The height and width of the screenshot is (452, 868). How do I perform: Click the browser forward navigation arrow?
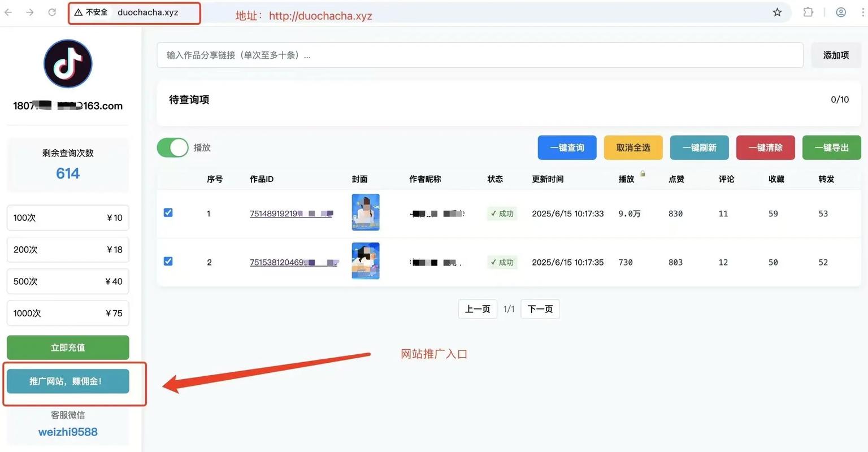click(x=29, y=11)
